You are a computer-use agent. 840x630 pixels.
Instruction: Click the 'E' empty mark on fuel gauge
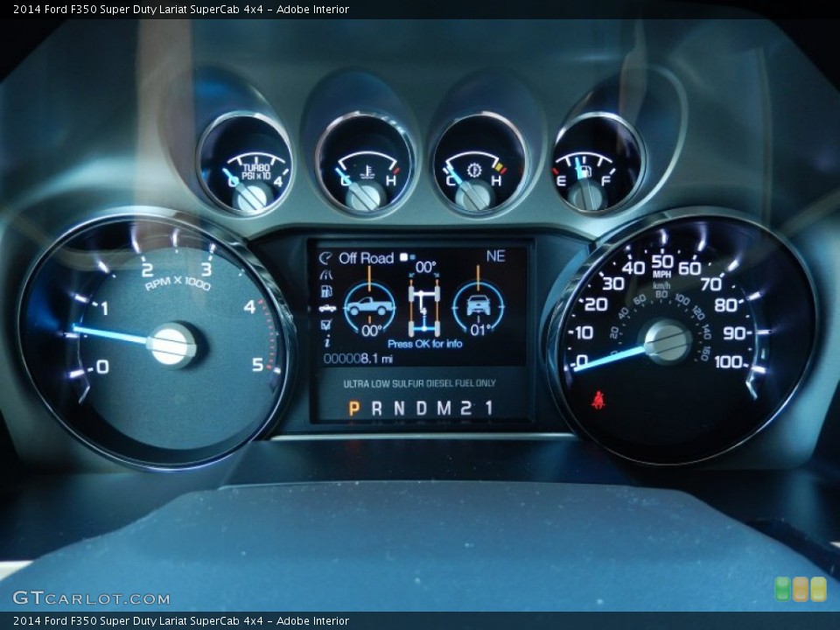(x=561, y=181)
